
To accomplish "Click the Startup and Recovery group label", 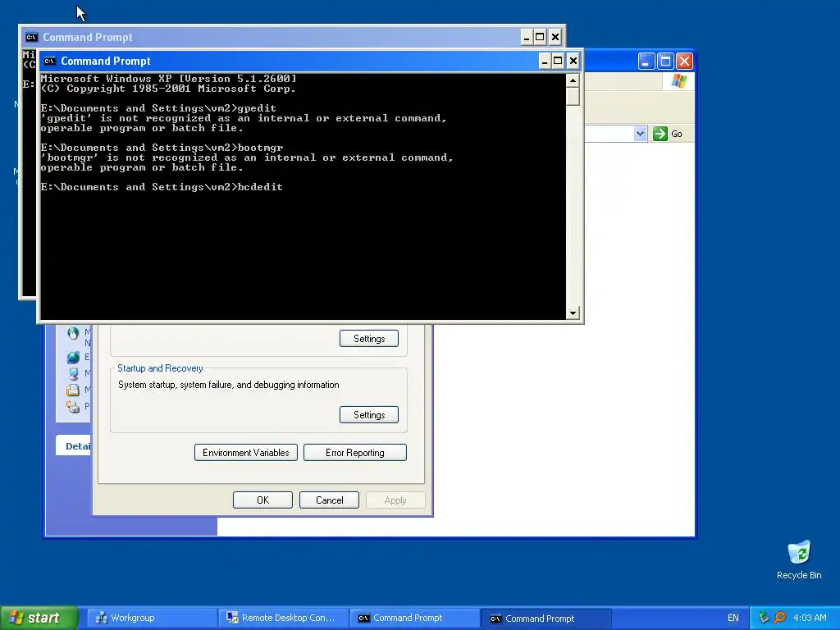I will click(x=160, y=368).
